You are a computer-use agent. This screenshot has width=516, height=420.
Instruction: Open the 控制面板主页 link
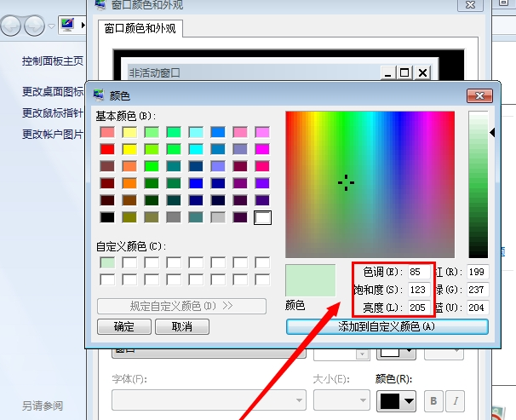[52, 61]
